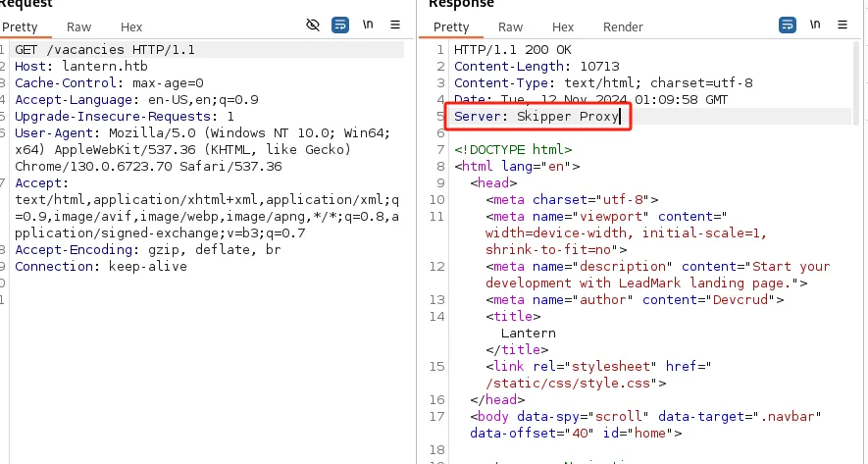The image size is (868, 464).
Task: Switch to the Response Pretty tab
Action: pyautogui.click(x=451, y=26)
